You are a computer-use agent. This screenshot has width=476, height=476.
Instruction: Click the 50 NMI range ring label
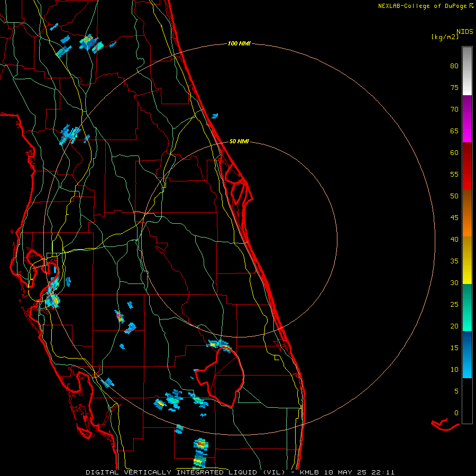(x=239, y=141)
